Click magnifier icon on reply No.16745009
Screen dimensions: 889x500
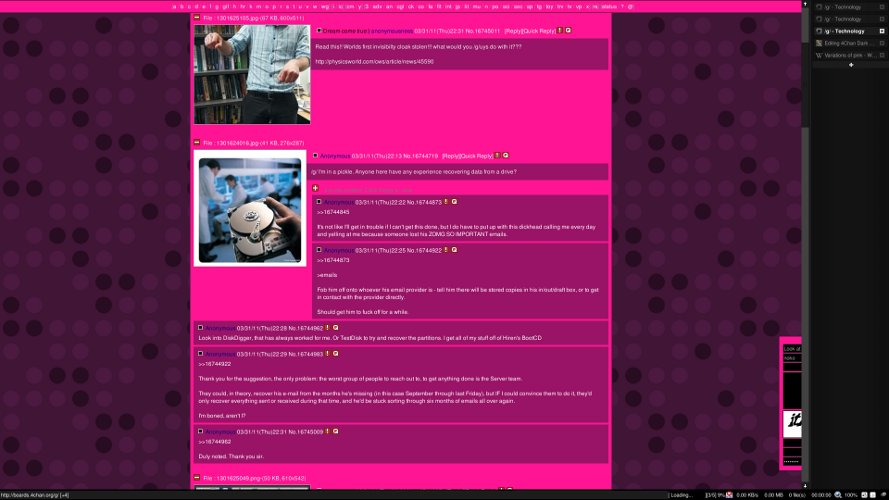(336, 431)
